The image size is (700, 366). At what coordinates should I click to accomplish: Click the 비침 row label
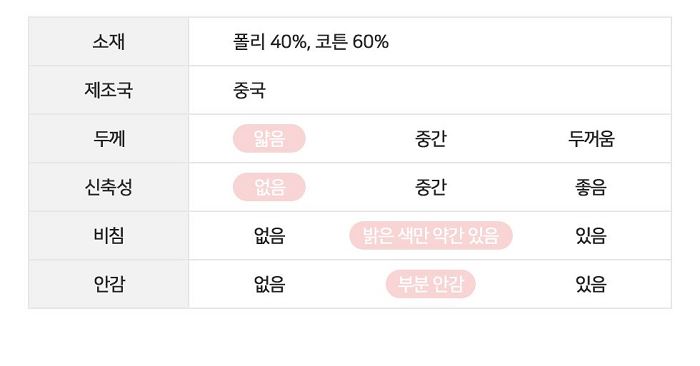tap(108, 235)
